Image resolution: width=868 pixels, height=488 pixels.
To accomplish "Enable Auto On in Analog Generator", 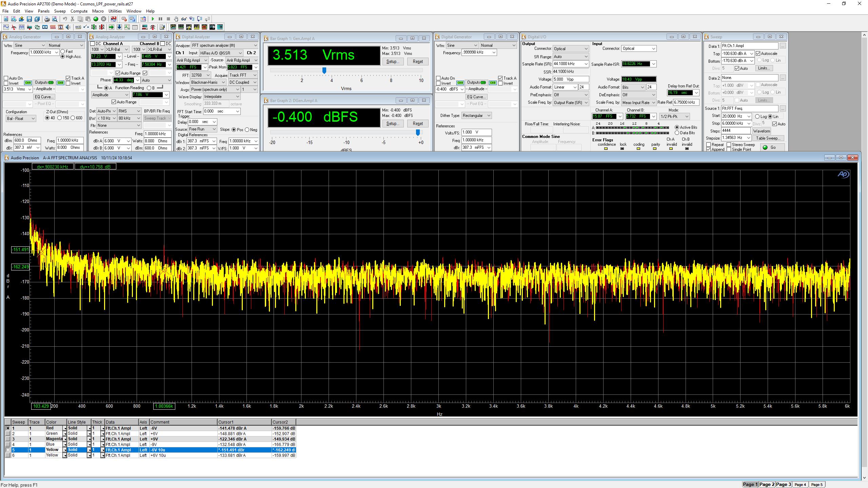I will click(6, 78).
